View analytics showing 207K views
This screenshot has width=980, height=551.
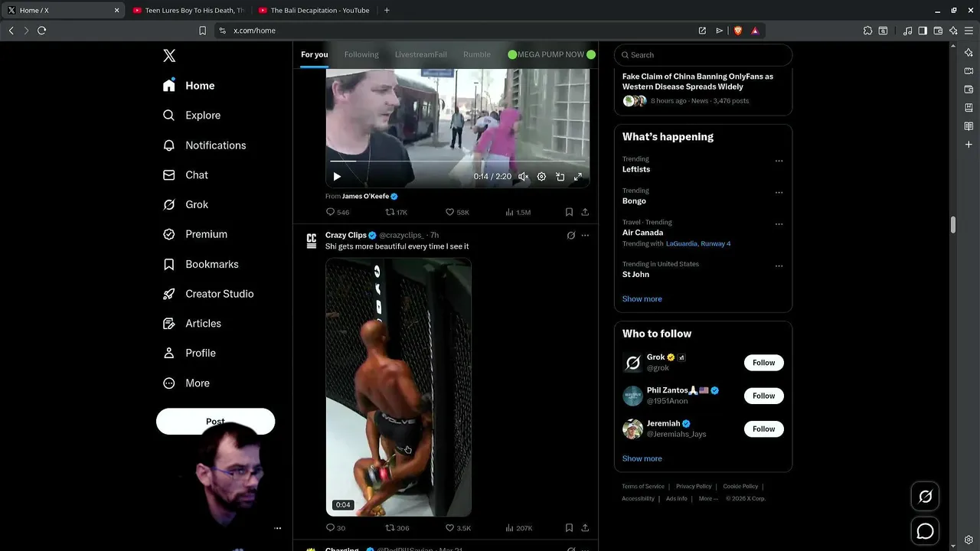[x=519, y=528]
